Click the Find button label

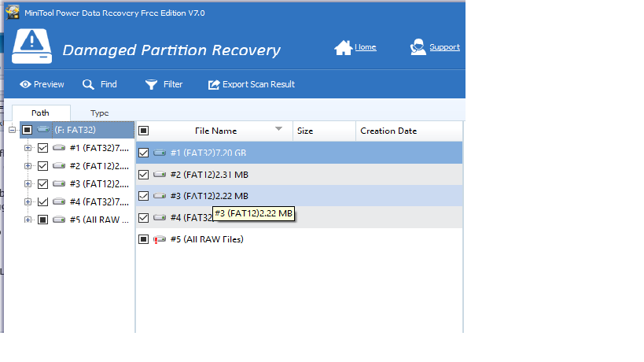[109, 84]
